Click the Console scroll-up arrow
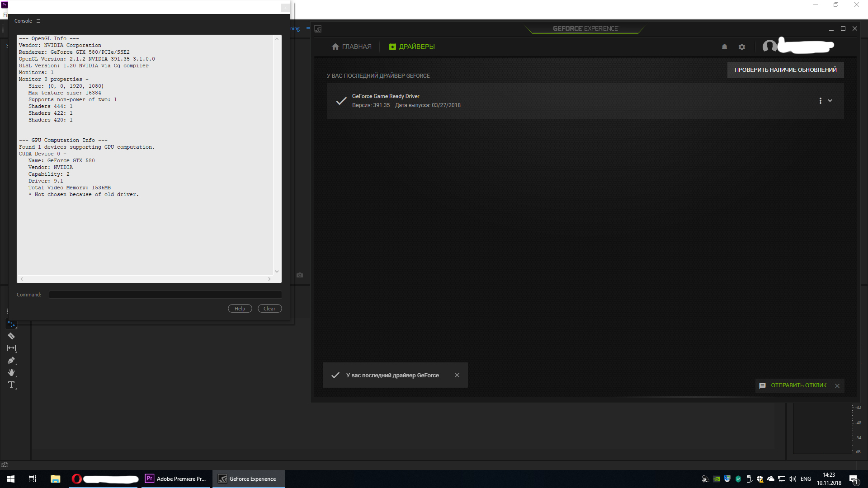This screenshot has height=488, width=868. click(x=277, y=39)
